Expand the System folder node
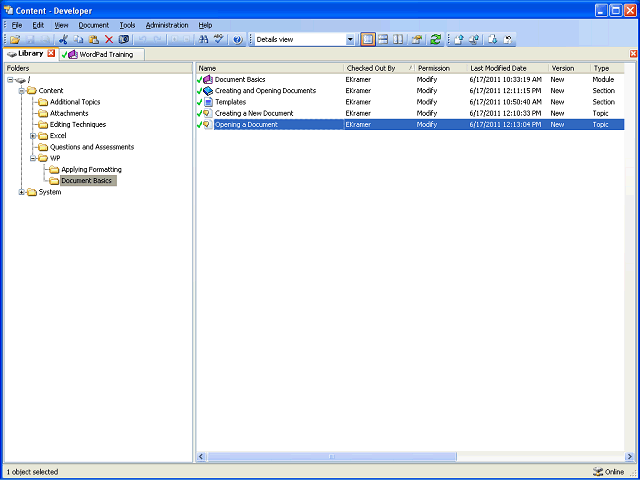Screen dimensions: 640x480 click(22, 192)
